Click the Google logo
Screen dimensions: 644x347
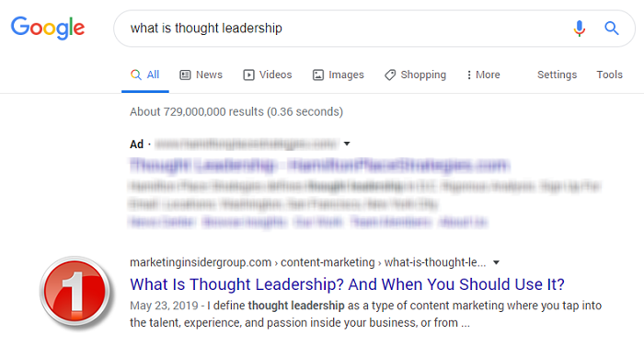pos(48,28)
